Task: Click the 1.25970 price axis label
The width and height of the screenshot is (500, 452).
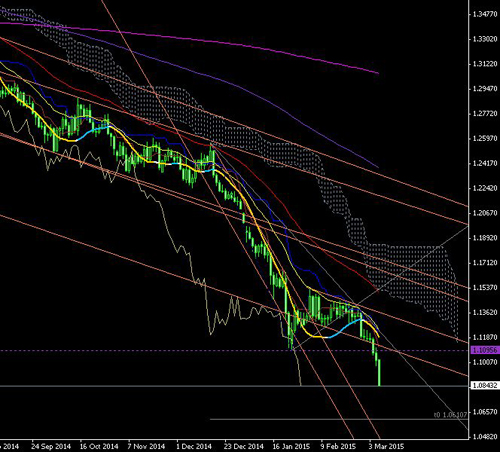Action: 485,138
